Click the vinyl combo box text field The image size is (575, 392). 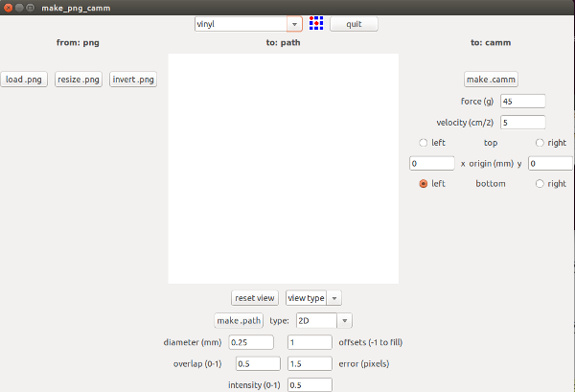(x=241, y=24)
